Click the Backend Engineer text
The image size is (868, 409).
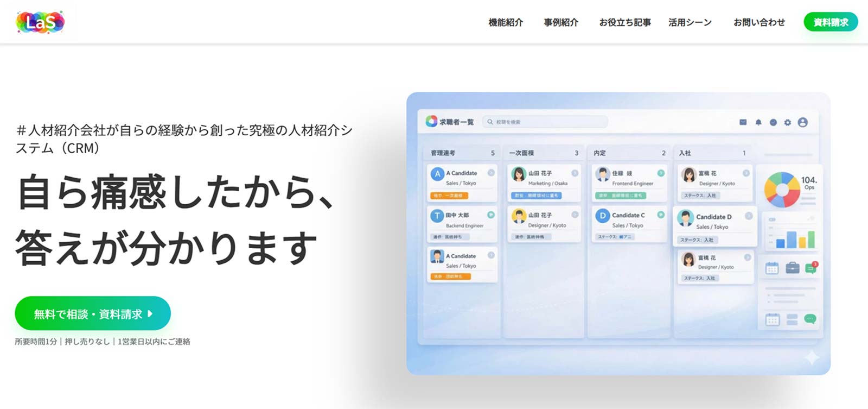(464, 225)
